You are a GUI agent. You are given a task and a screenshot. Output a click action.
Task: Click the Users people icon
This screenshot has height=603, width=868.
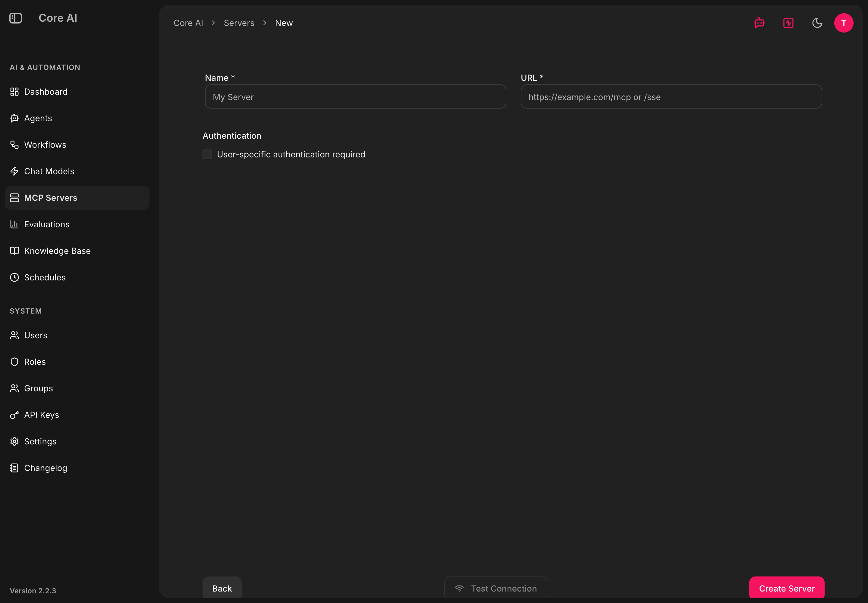[14, 335]
